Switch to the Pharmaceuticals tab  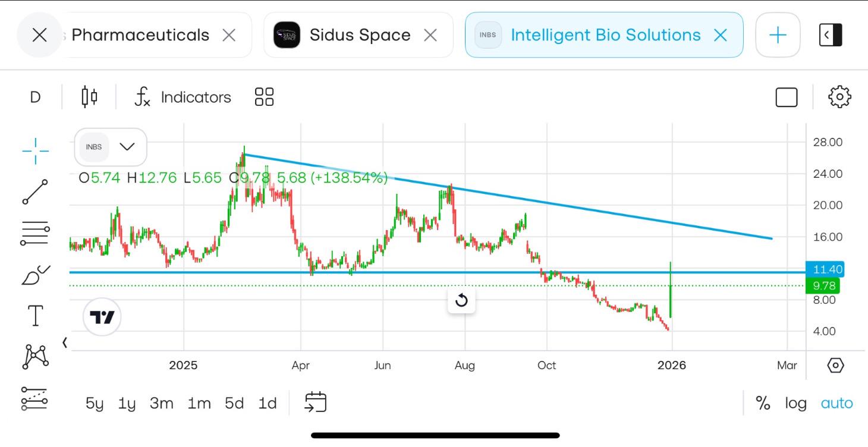coord(140,34)
